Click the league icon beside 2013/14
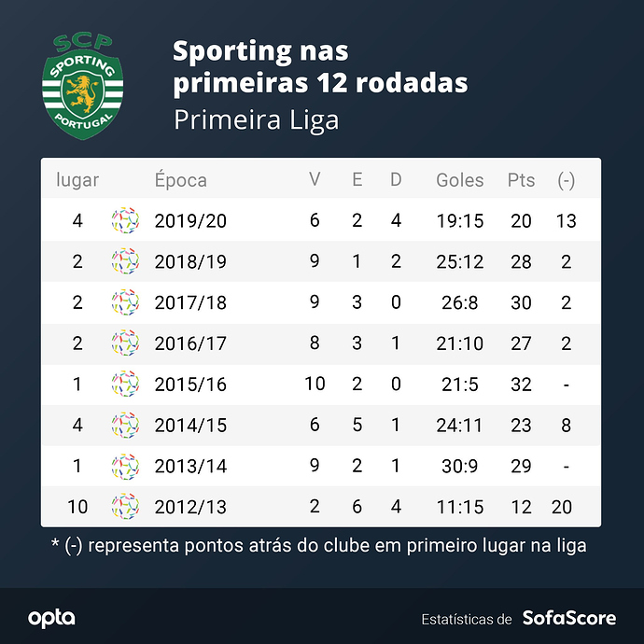The height and width of the screenshot is (644, 644). coord(125,466)
